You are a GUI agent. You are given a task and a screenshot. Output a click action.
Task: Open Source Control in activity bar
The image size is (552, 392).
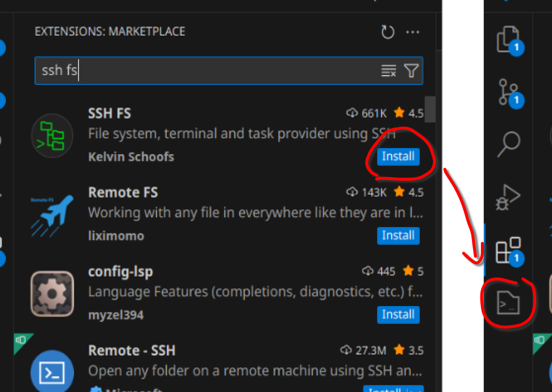(509, 93)
